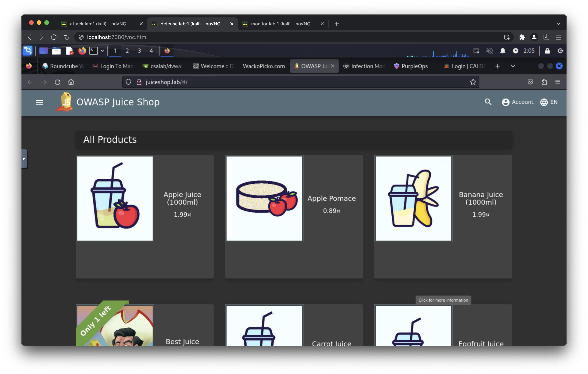
Task: Switch to the Login To Man tab
Action: coord(113,66)
